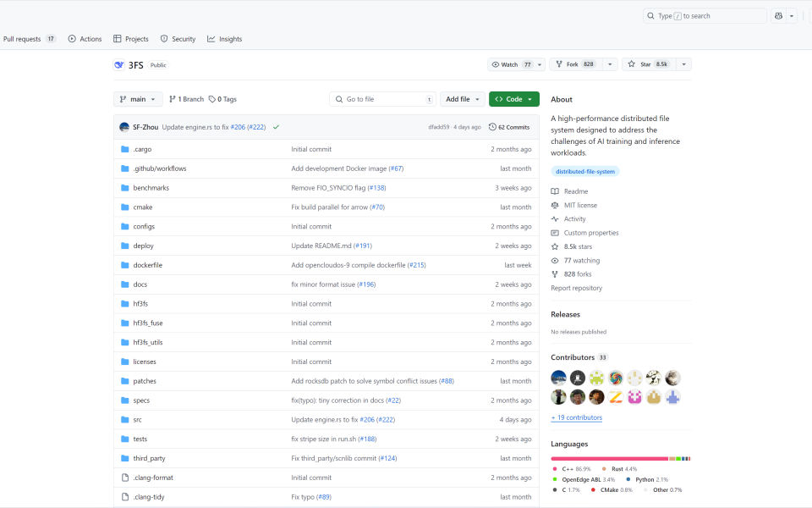
Task: Click the Custom properties icon
Action: point(555,233)
